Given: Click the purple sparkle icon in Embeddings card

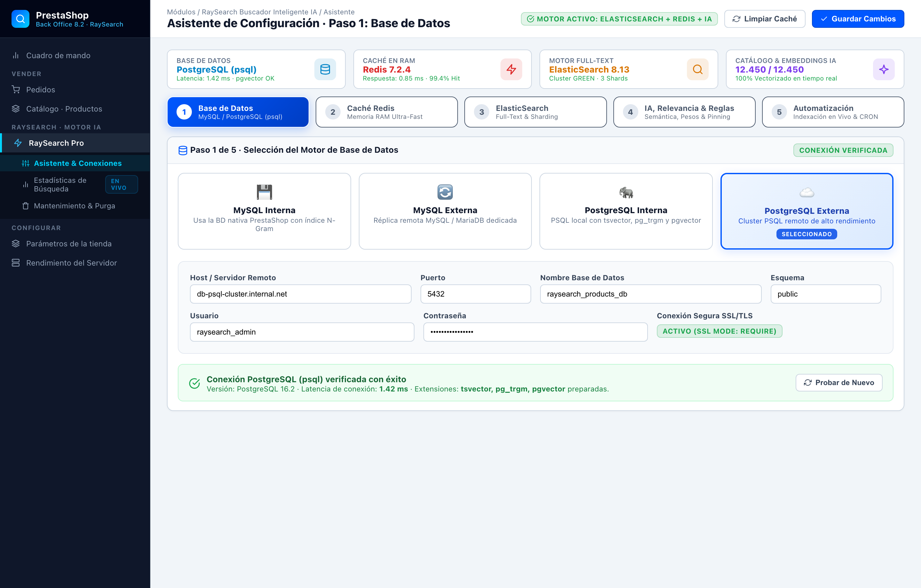Looking at the screenshot, I should pos(884,69).
